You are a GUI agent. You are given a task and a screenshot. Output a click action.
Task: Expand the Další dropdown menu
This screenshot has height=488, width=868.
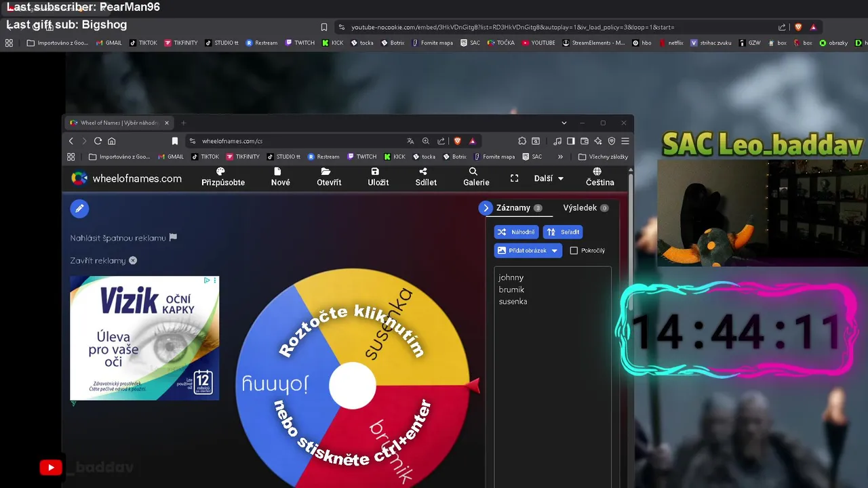pyautogui.click(x=549, y=178)
